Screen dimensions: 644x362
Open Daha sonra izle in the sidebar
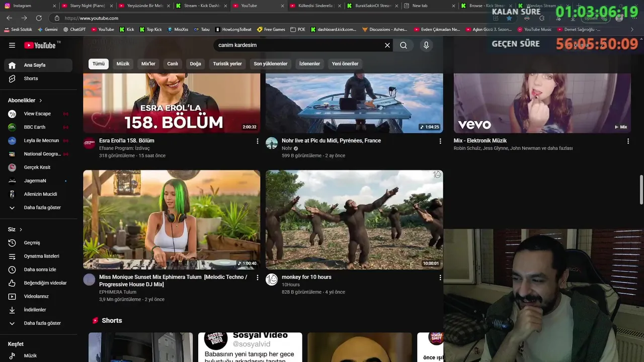(x=38, y=269)
